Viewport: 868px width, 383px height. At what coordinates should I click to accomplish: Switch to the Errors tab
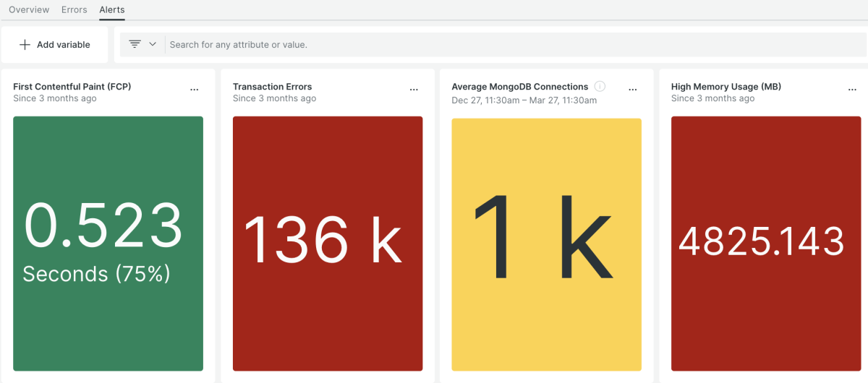tap(75, 10)
